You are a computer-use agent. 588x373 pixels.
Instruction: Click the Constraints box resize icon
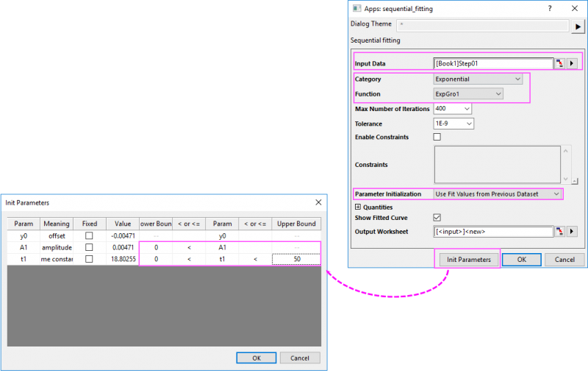(574, 180)
